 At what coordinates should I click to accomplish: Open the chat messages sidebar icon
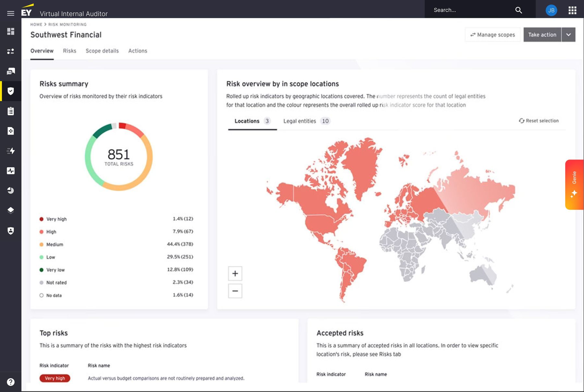11,71
